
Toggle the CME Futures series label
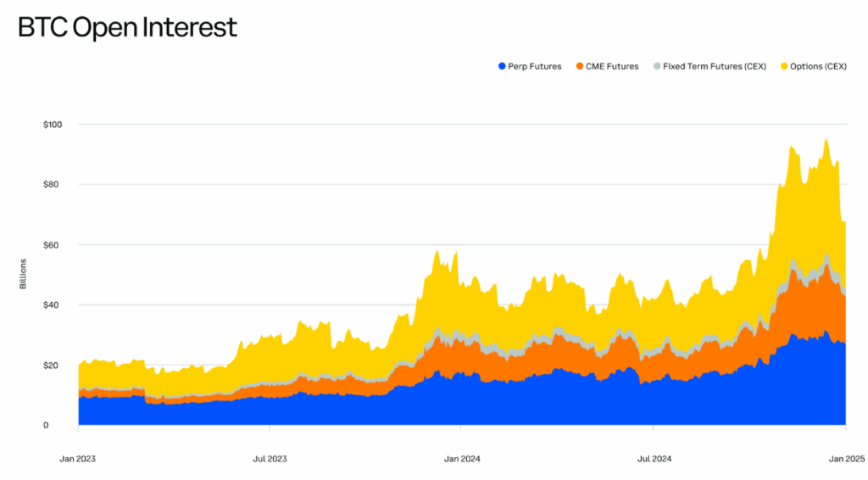612,66
